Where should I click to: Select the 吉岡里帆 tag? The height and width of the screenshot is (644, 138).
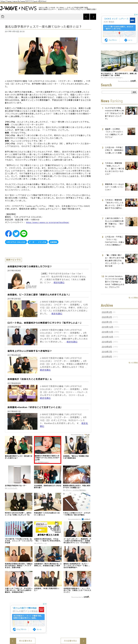pos(53,242)
